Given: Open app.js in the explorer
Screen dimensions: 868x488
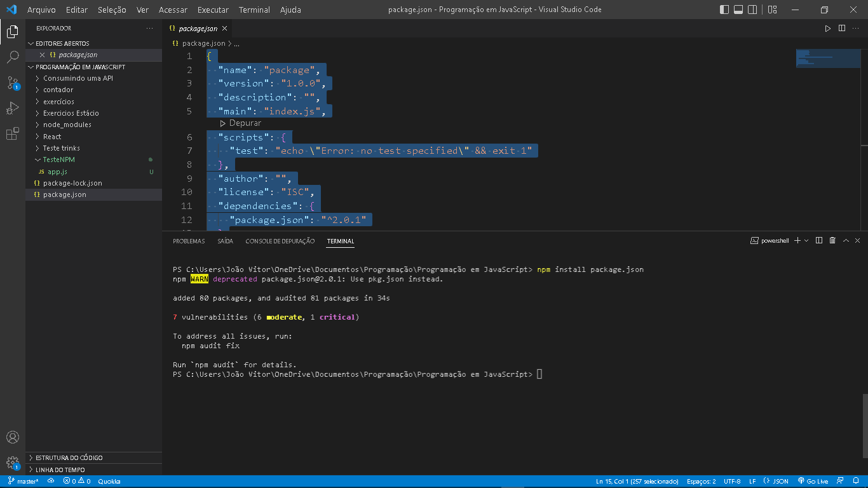Looking at the screenshot, I should 93,172.
